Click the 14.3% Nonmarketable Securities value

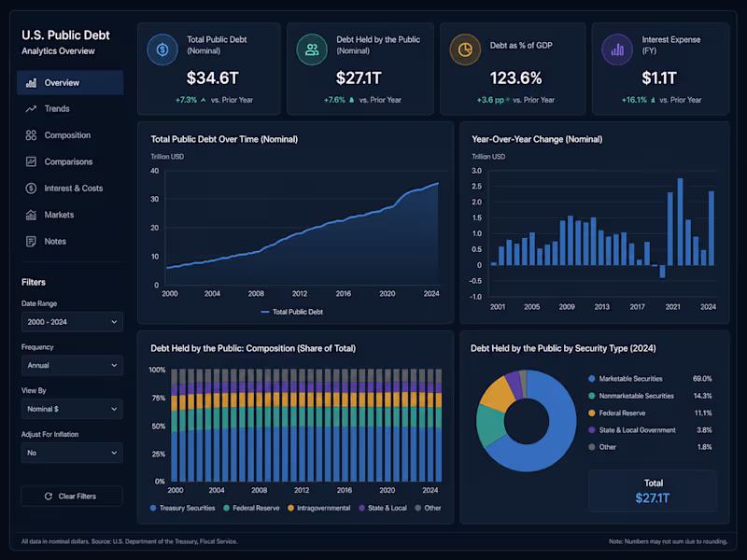[x=702, y=396]
